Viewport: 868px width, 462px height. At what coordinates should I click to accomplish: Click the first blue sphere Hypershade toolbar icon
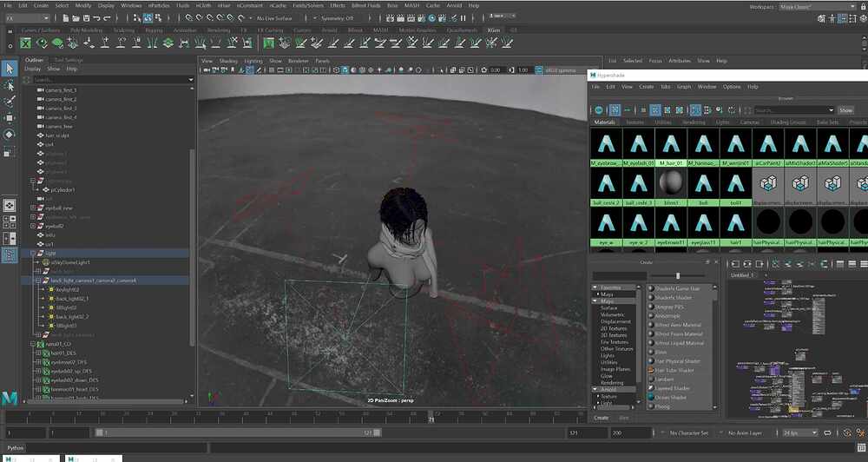pos(598,110)
